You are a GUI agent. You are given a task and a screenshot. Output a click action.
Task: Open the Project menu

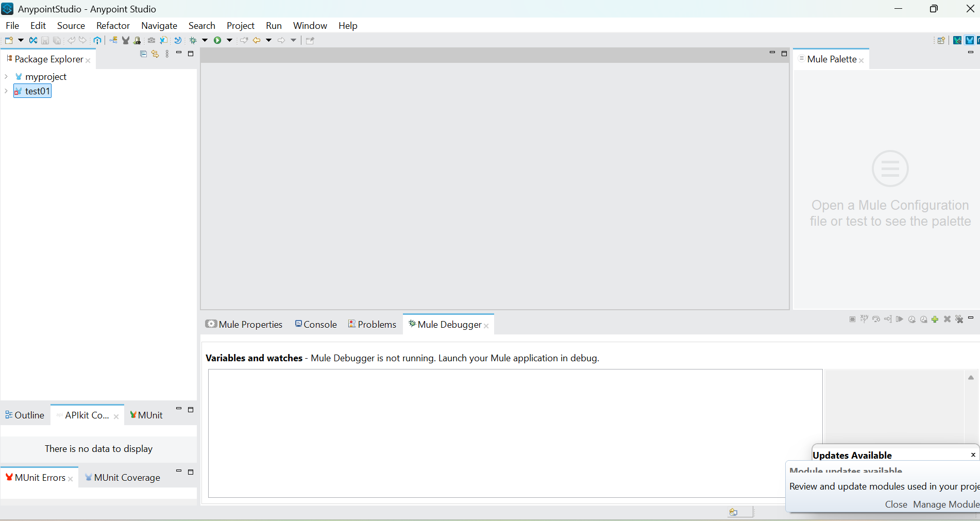[x=240, y=26]
